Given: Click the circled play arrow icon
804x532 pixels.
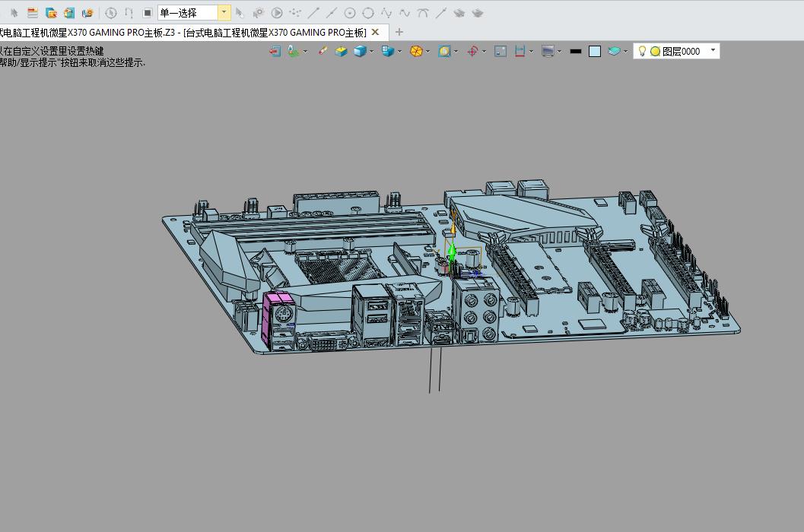Looking at the screenshot, I should [x=277, y=13].
